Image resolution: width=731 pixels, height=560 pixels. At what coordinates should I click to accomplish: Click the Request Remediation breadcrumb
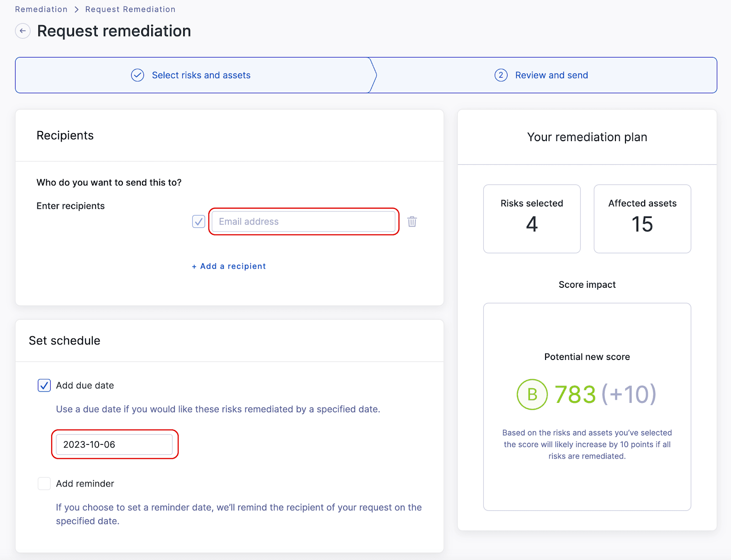coord(130,9)
